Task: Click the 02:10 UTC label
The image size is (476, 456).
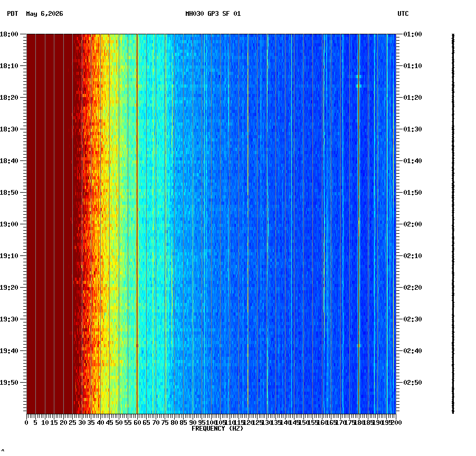Action: click(x=413, y=256)
